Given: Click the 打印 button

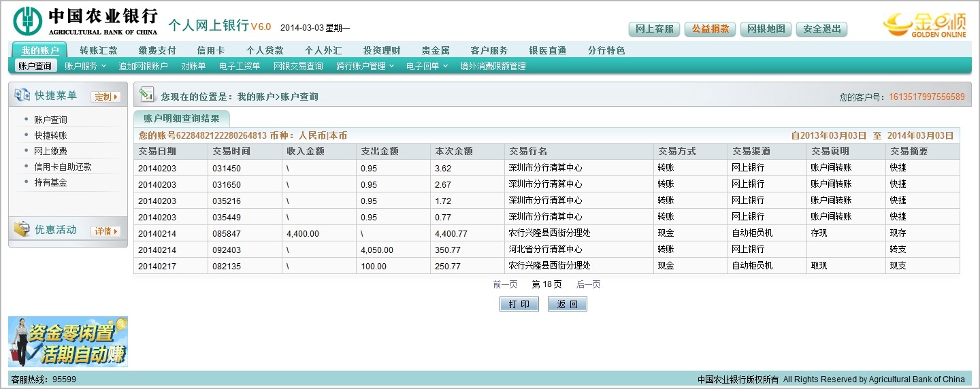Looking at the screenshot, I should click(519, 304).
